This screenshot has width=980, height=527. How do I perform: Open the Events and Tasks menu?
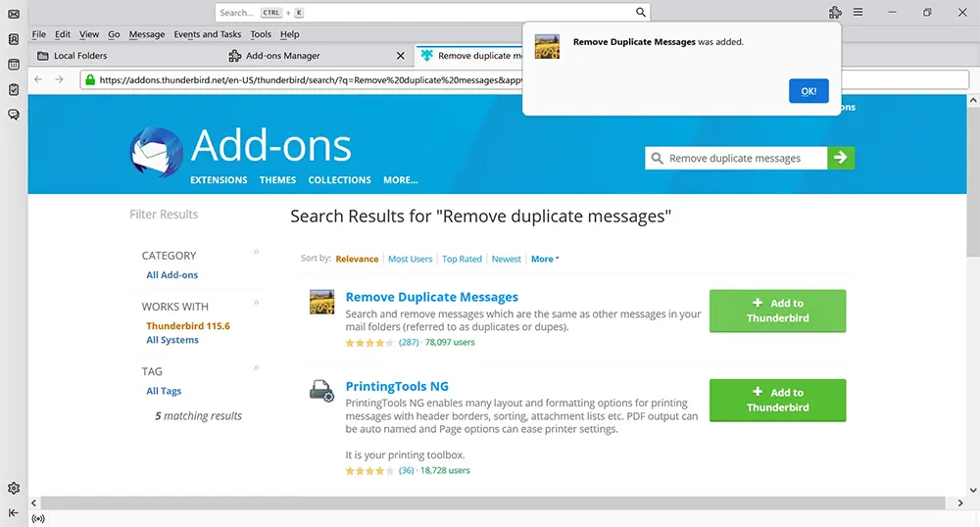click(208, 34)
